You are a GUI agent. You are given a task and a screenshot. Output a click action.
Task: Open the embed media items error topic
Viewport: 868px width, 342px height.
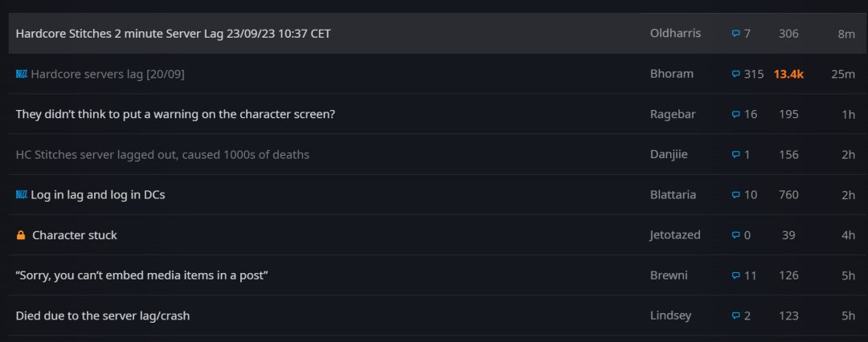point(141,275)
